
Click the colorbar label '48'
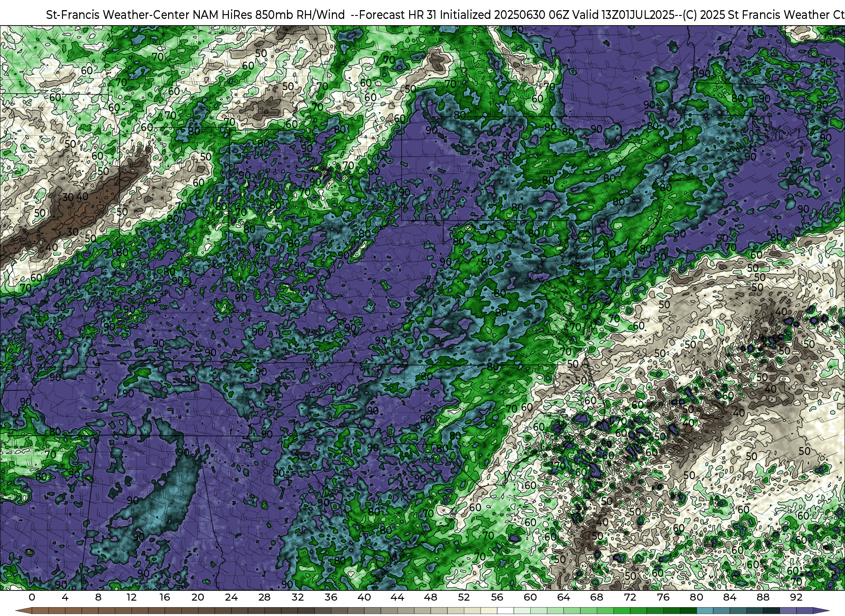[430, 598]
